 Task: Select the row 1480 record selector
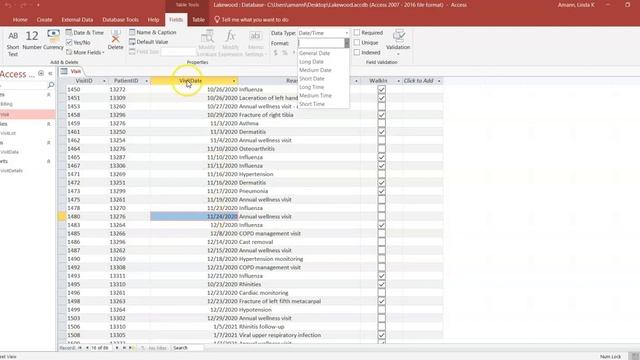pyautogui.click(x=62, y=216)
